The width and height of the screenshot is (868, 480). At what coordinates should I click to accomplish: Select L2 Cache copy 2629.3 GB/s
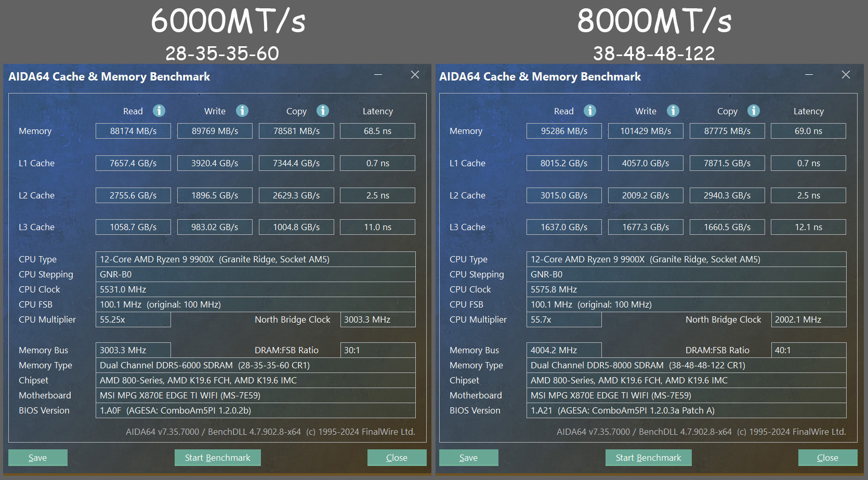296,195
